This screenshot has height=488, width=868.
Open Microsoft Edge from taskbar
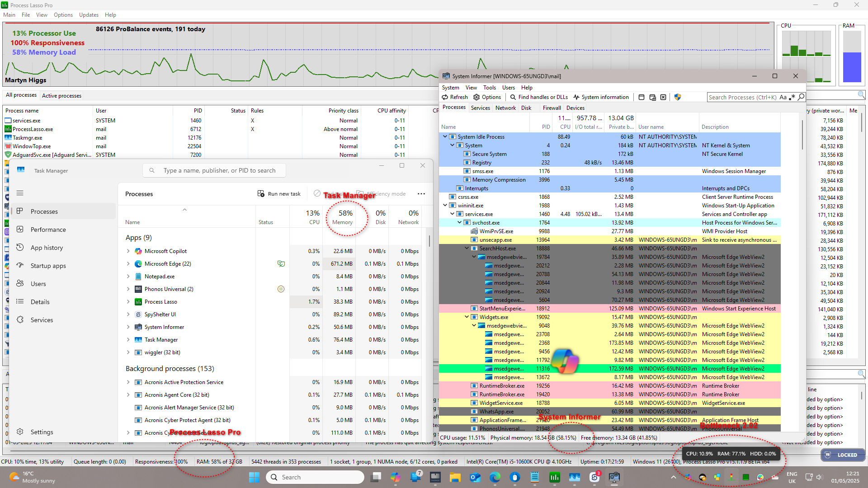pos(495,477)
